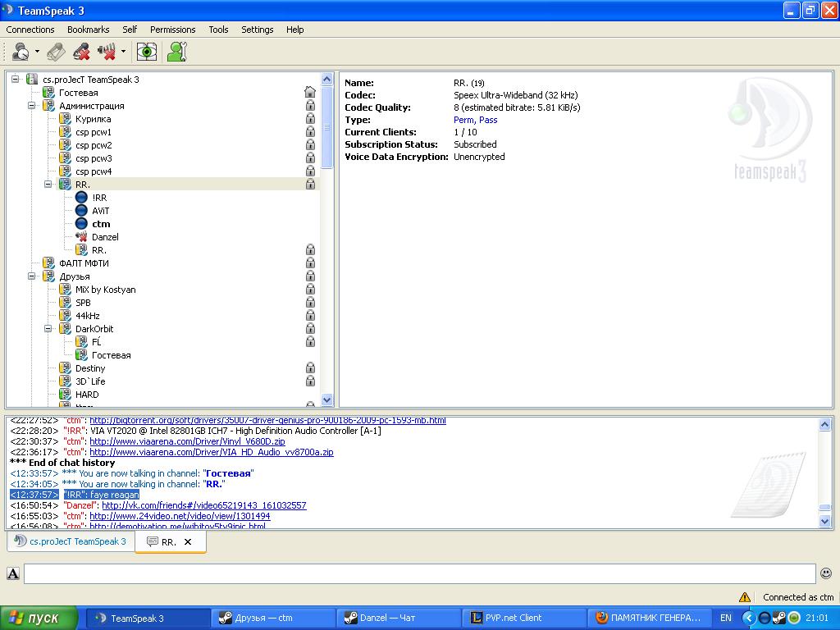Switch to the cs.proJecT TeamSpeak 3 chat tab
This screenshot has height=630, width=840.
click(71, 541)
